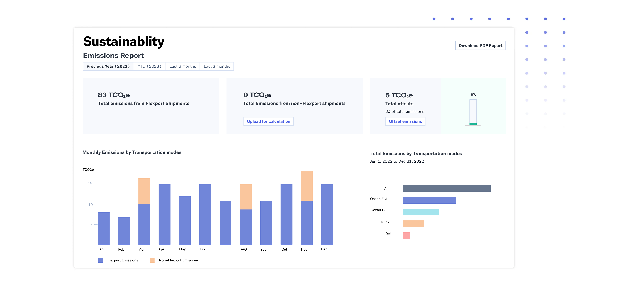Viewport: 644px width, 282px height.
Task: Select the Ocean LCL emissions bar
Action: 420,211
